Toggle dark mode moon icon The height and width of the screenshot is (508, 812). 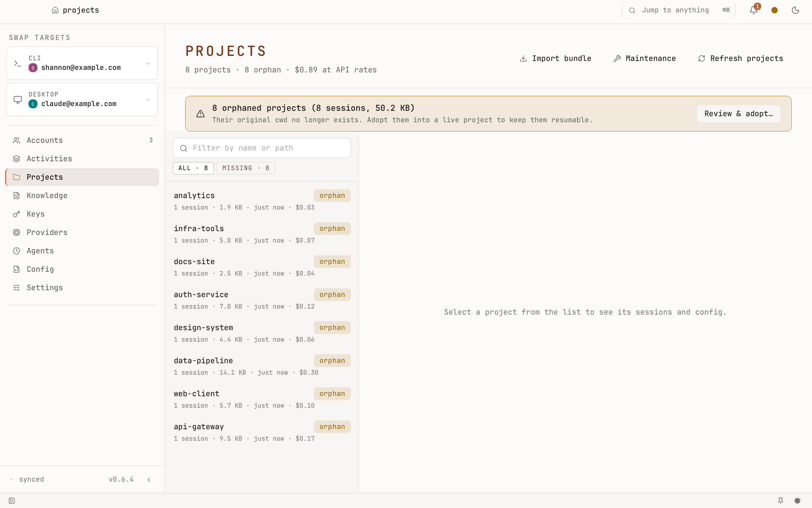tap(795, 10)
